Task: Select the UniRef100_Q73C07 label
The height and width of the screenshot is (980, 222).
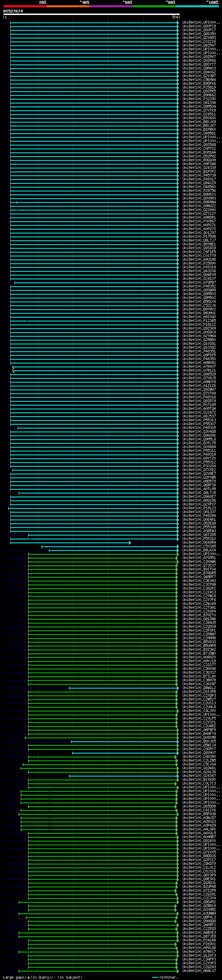Action: 199,566
